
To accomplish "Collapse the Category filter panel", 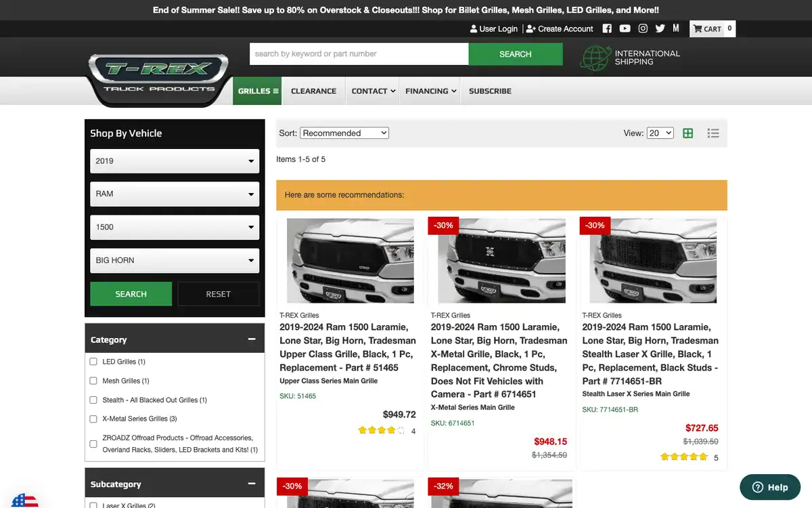I will tap(252, 339).
